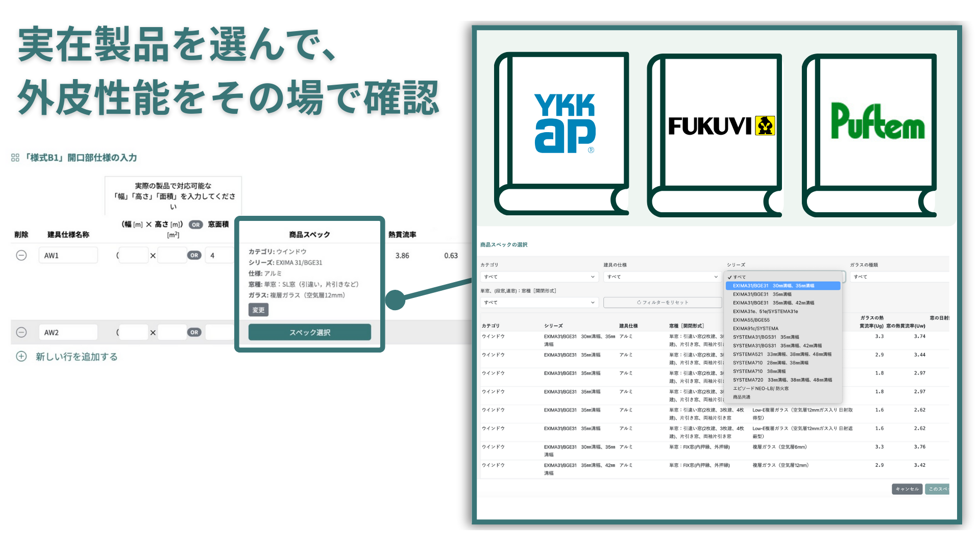The width and height of the screenshot is (980, 551).
Task: Toggle the OR badge in column header
Action: (x=195, y=224)
